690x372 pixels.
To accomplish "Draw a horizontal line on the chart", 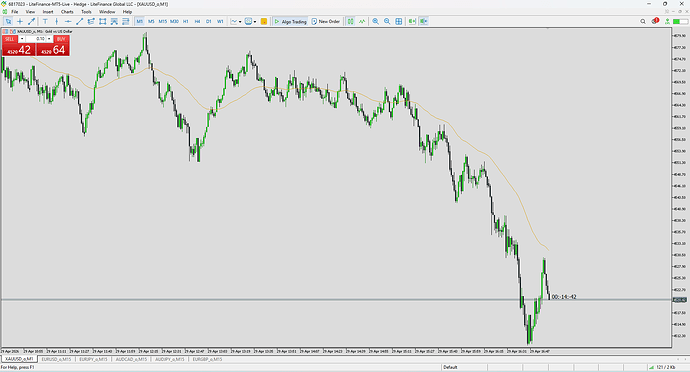I will 68,21.
